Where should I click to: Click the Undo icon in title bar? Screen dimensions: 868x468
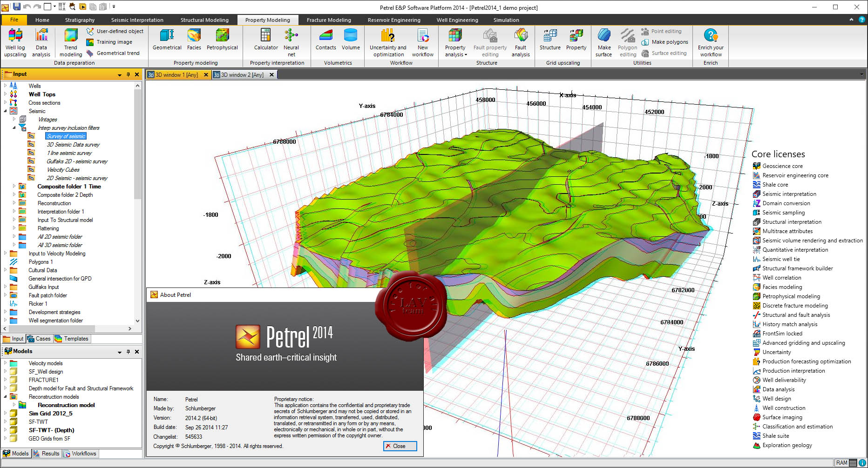tap(27, 7)
